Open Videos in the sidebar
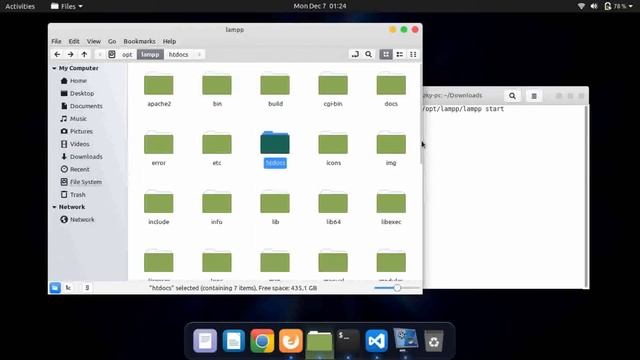The height and width of the screenshot is (360, 640). click(x=79, y=144)
